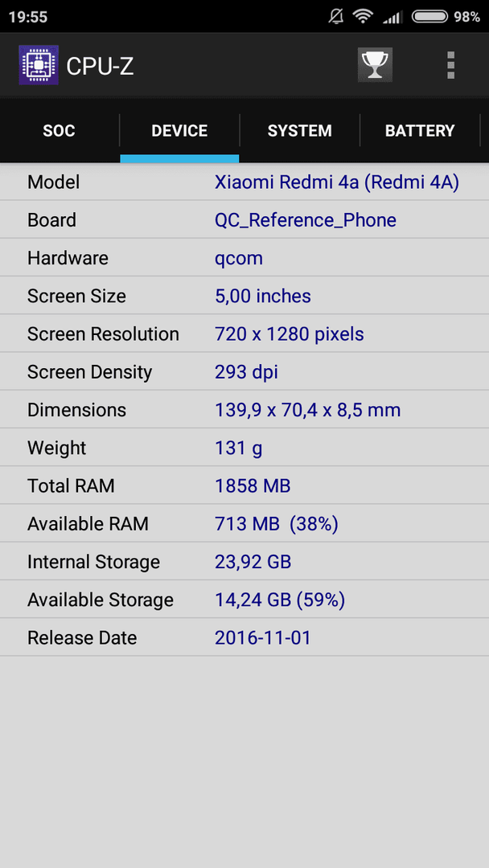Select the DEVICE tab
The image size is (489, 868).
click(x=179, y=131)
